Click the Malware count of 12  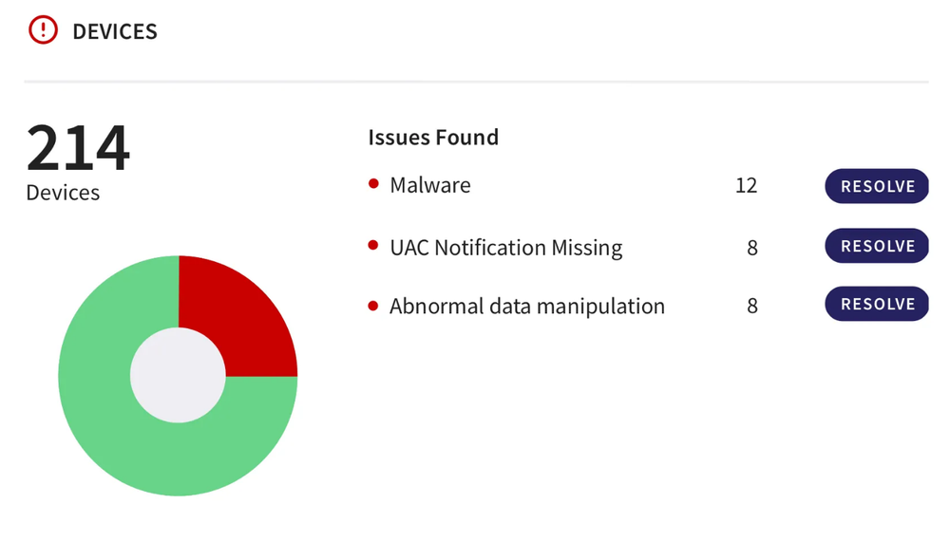click(x=746, y=185)
